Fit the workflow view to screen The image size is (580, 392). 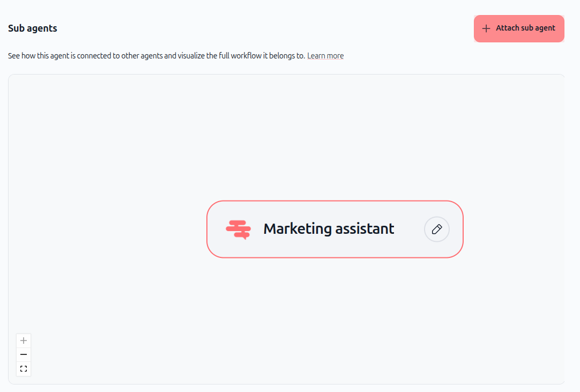pos(24,369)
